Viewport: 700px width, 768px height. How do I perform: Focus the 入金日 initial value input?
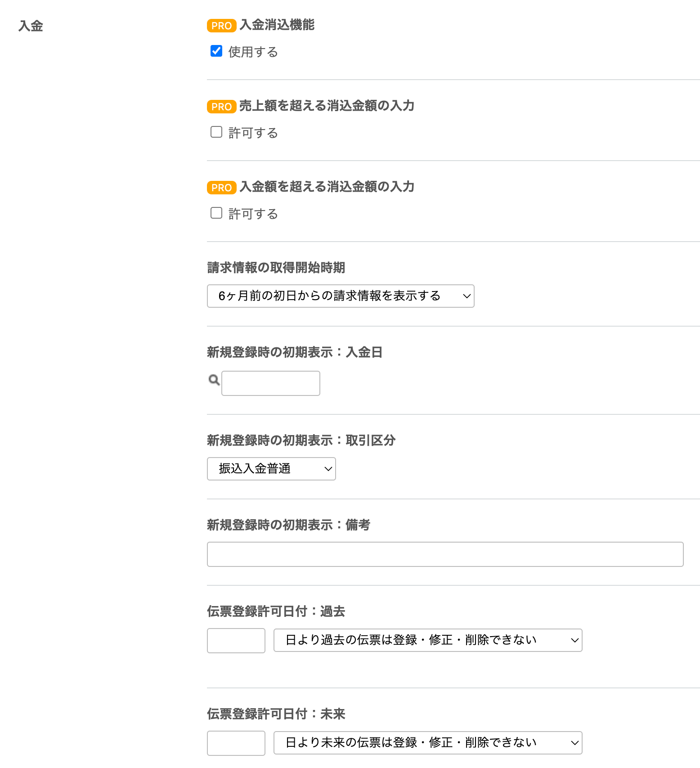pyautogui.click(x=271, y=383)
